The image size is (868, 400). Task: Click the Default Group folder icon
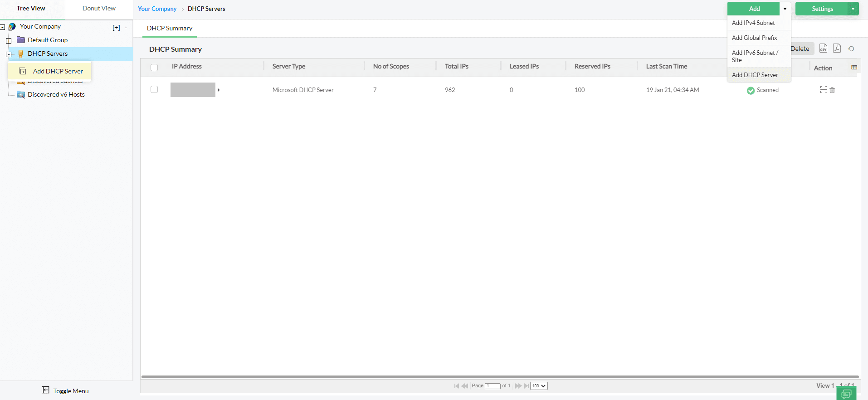tap(21, 40)
